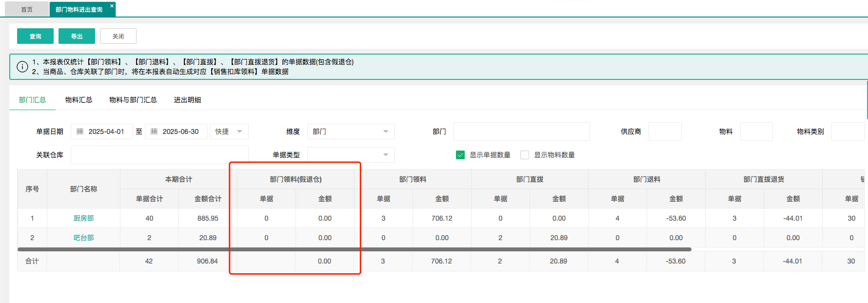Enable the 显示物料数量 checkbox

525,155
